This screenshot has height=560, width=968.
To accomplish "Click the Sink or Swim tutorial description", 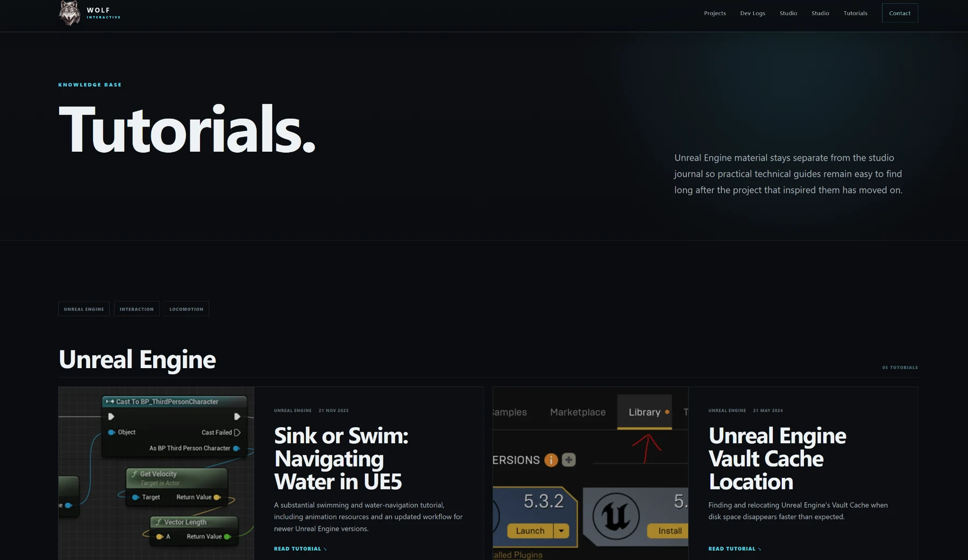I will pyautogui.click(x=368, y=516).
